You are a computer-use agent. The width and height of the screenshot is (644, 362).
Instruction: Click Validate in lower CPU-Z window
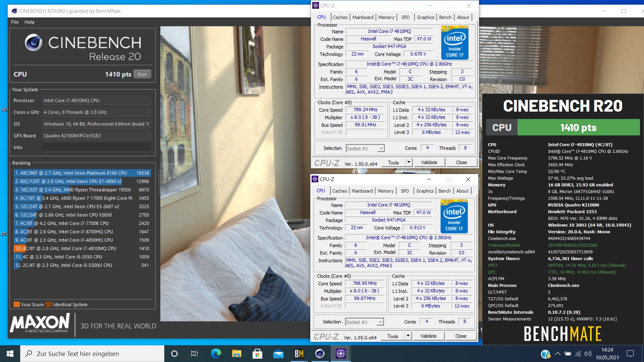tap(429, 336)
